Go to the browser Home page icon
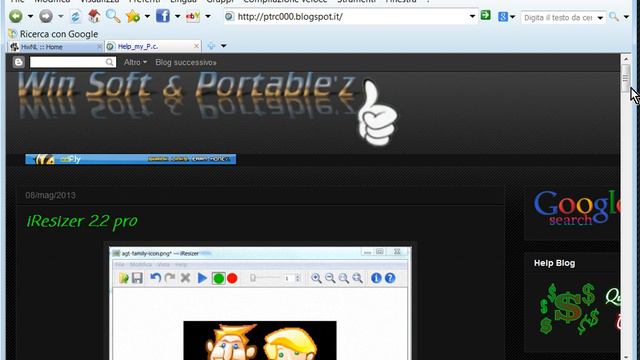This screenshot has width=640, height=360. pos(94,16)
